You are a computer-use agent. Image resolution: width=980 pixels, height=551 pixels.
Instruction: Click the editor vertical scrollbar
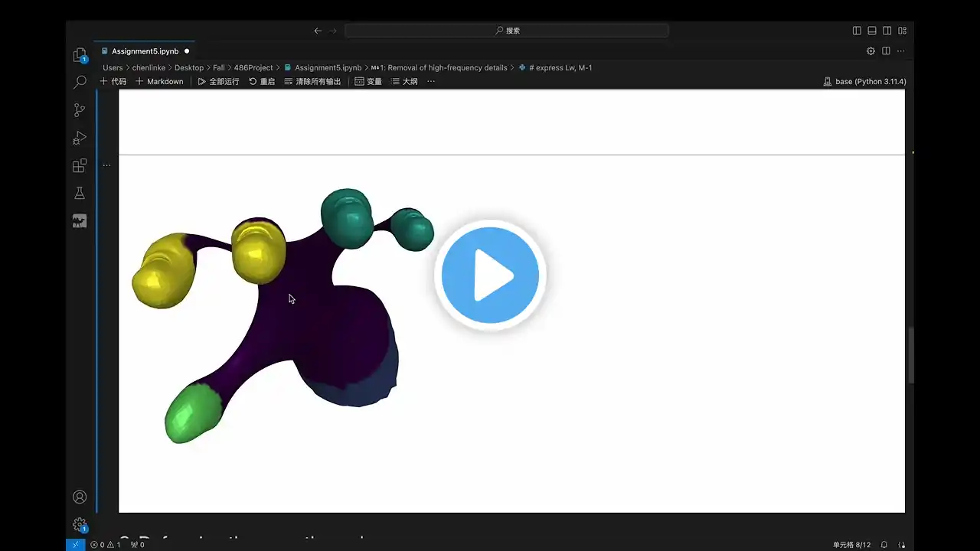(910, 356)
